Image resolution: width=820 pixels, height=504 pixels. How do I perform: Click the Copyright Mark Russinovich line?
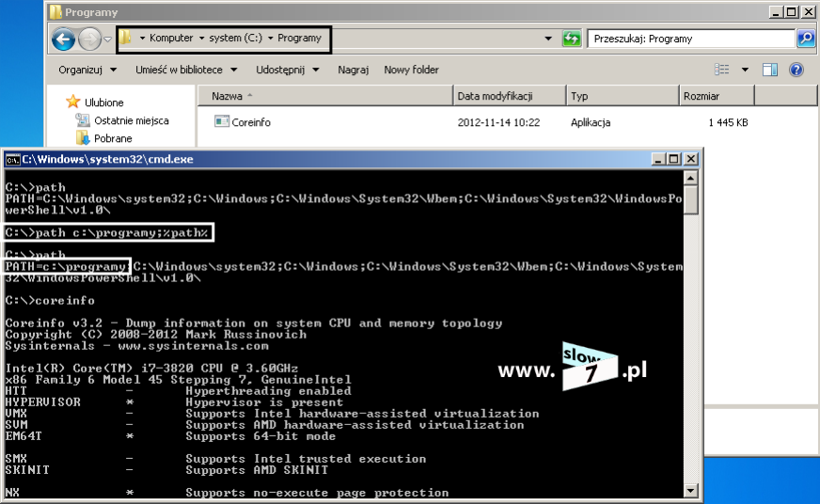[x=156, y=335]
